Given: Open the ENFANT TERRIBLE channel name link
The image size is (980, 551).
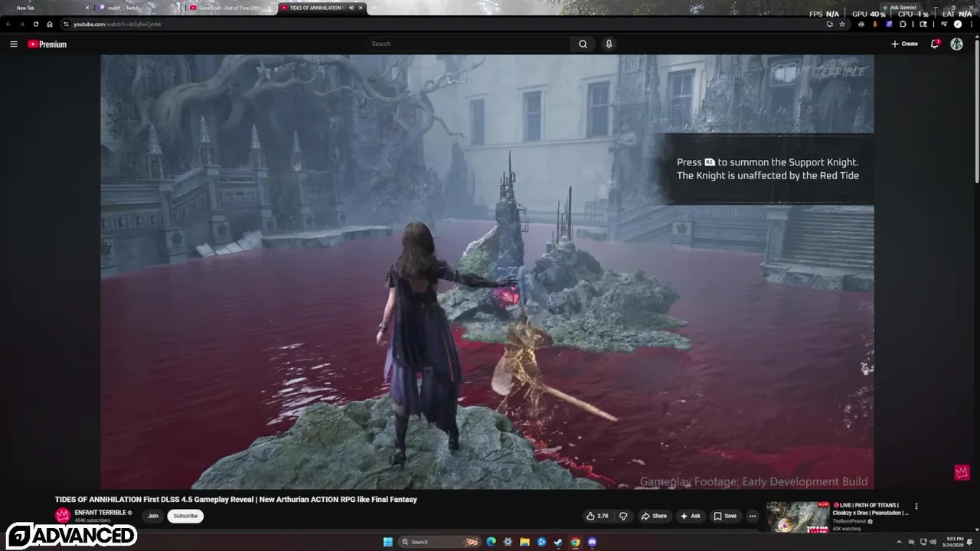Looking at the screenshot, I should [100, 513].
